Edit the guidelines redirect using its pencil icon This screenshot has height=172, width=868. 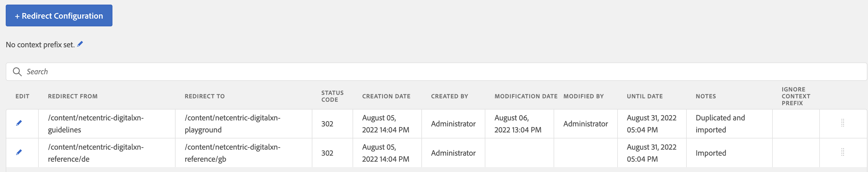coord(19,123)
